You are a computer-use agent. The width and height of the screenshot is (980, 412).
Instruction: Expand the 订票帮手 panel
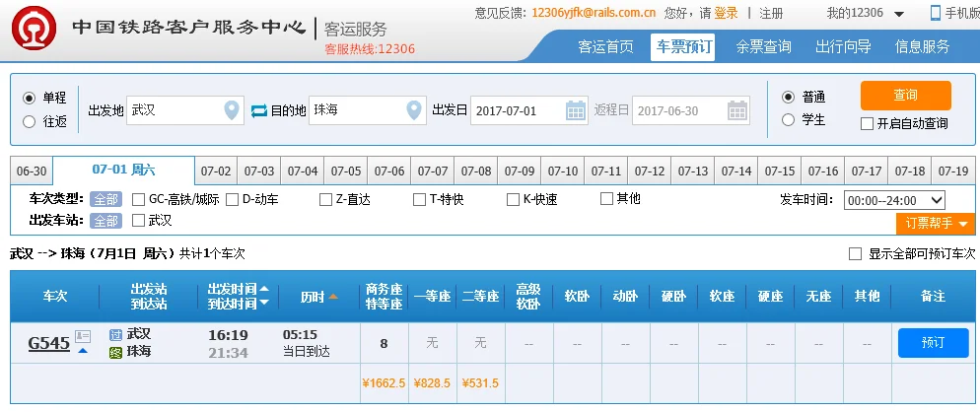point(936,223)
